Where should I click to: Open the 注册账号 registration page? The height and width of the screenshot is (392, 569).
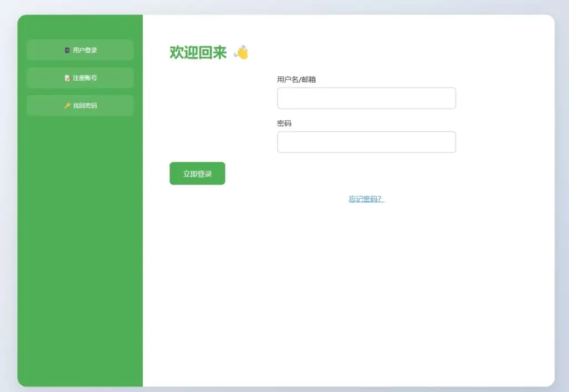pyautogui.click(x=80, y=78)
